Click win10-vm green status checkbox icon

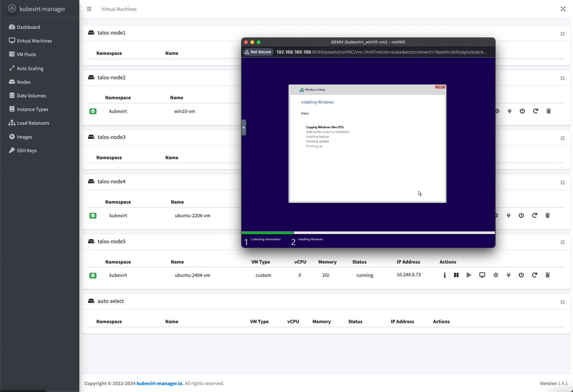click(x=93, y=111)
